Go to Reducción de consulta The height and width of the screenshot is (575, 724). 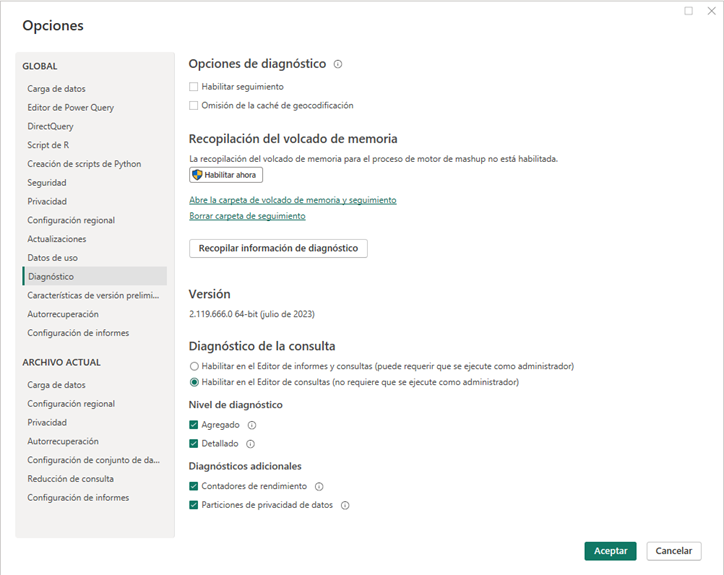coord(95,479)
